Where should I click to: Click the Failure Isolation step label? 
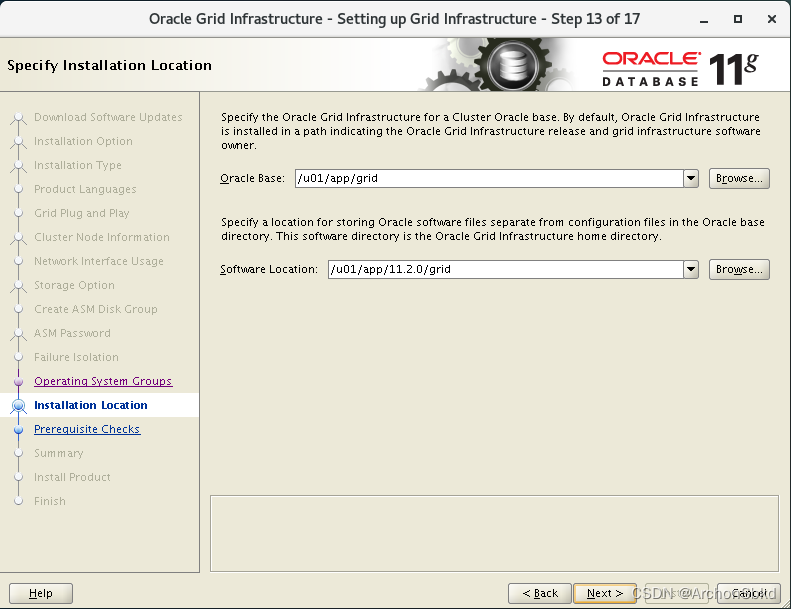(x=76, y=357)
